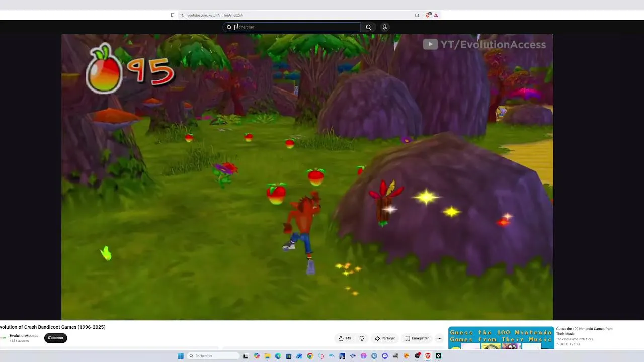This screenshot has width=644, height=362.
Task: Open the EvolutionAccess channel avatar
Action: tap(3, 338)
